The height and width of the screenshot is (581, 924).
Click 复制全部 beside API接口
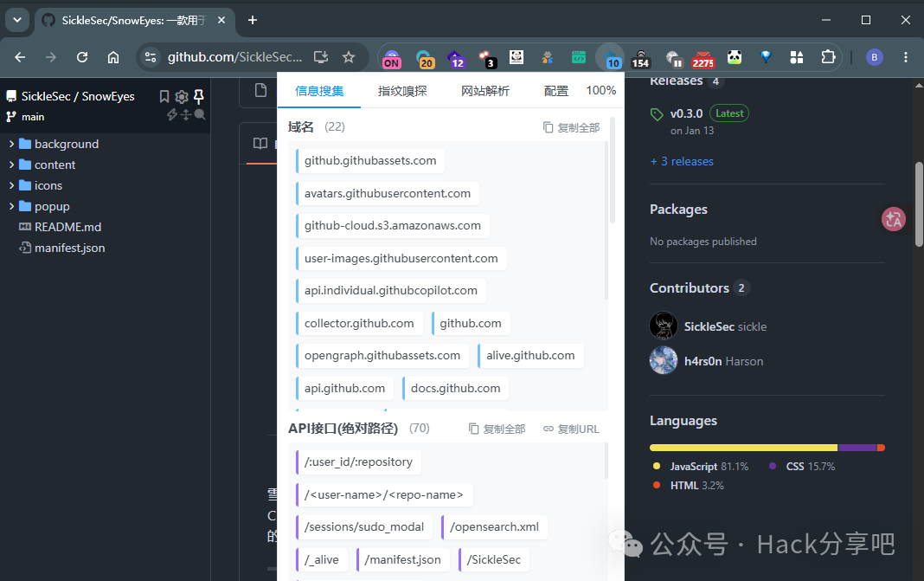pyautogui.click(x=497, y=429)
